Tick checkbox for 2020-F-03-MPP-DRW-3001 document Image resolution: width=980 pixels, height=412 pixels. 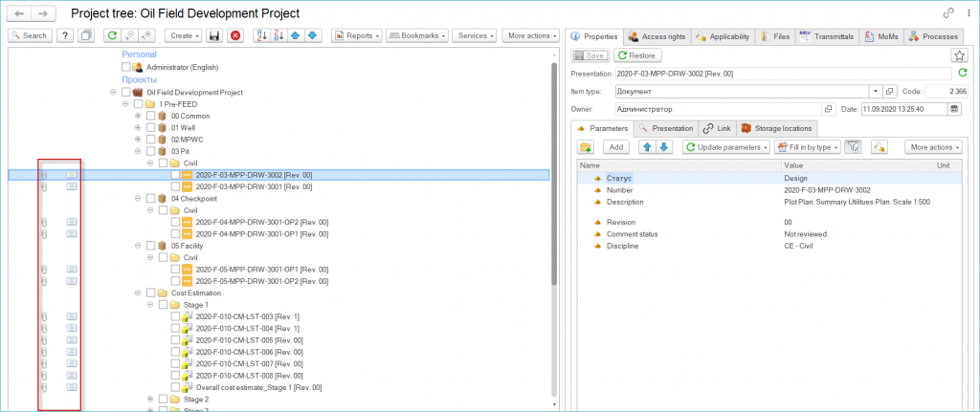pos(175,186)
